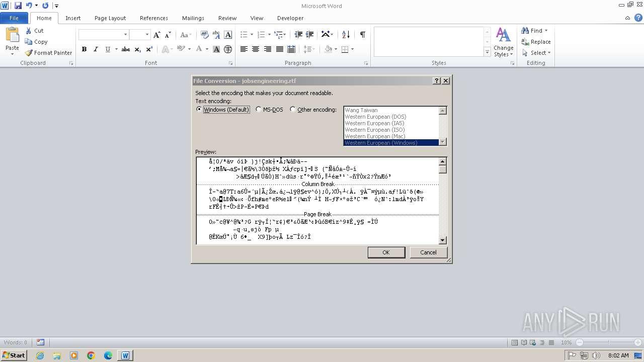
Task: Select the Windows (Default) encoding radio
Action: (199, 110)
